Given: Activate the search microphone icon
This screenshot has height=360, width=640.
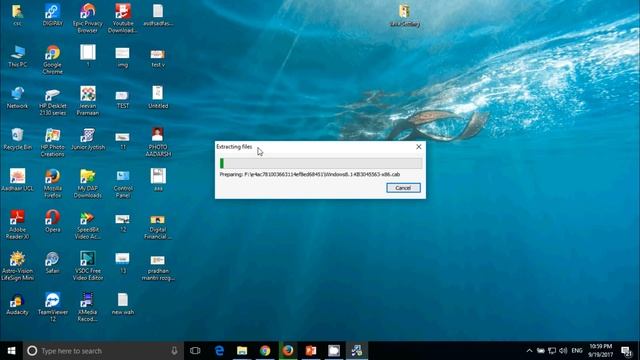Looking at the screenshot, I should [174, 351].
